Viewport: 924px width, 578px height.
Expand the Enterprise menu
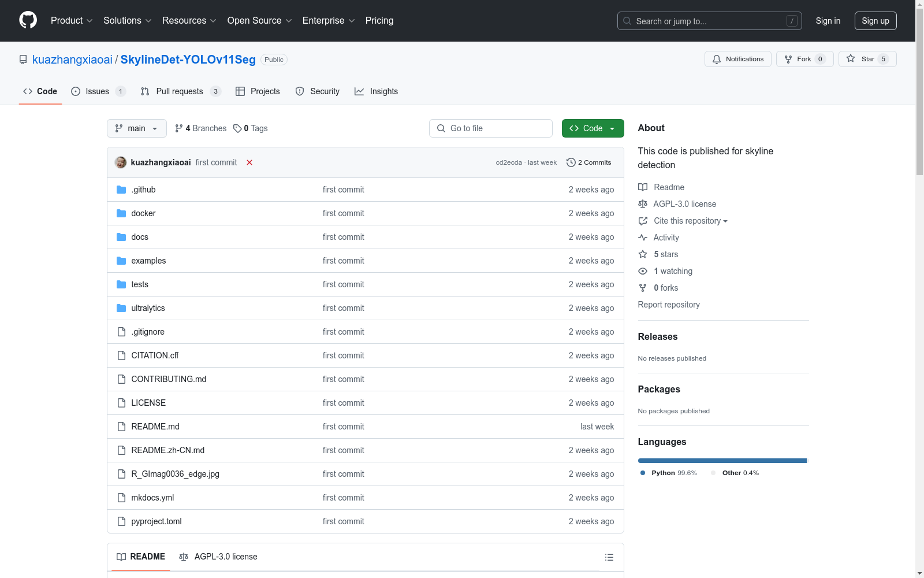point(329,20)
